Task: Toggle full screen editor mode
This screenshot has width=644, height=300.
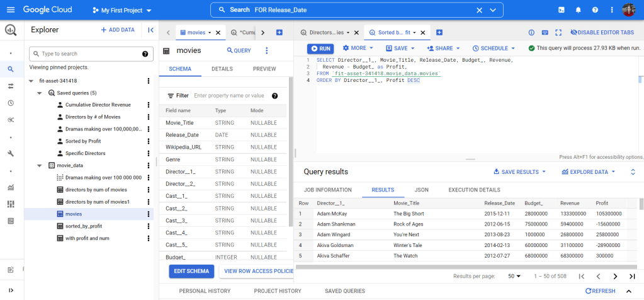Action: click(558, 33)
